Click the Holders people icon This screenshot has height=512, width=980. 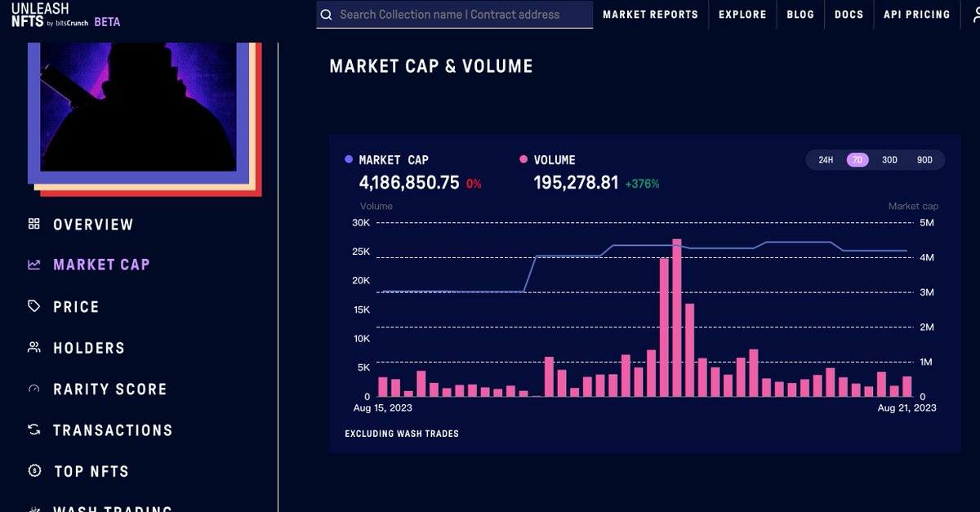click(x=33, y=347)
